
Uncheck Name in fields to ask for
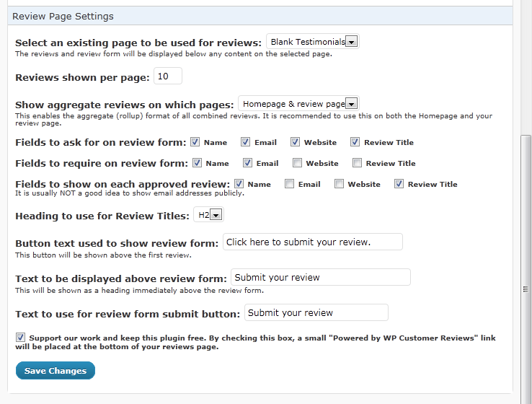pyautogui.click(x=196, y=142)
